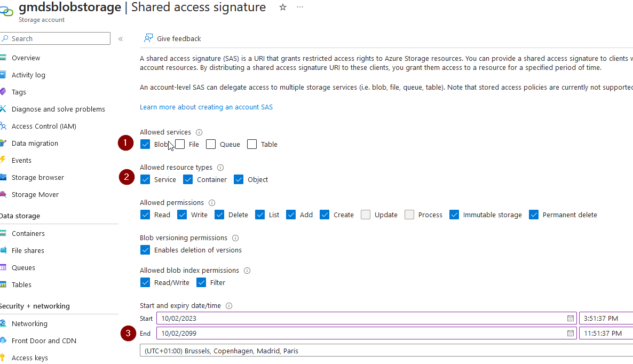
Task: Collapse the left navigation sidebar
Action: click(121, 38)
